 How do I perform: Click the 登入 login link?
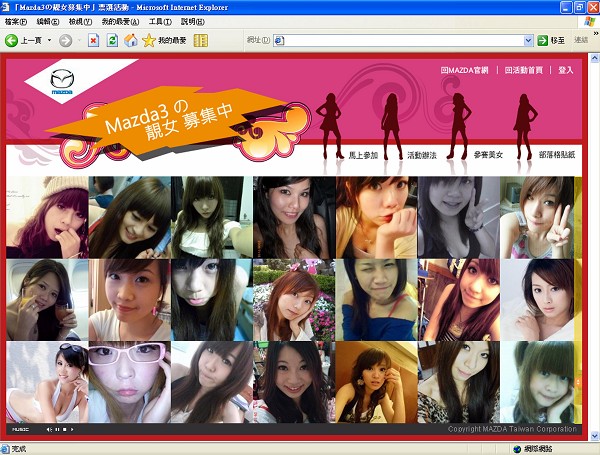pos(566,70)
